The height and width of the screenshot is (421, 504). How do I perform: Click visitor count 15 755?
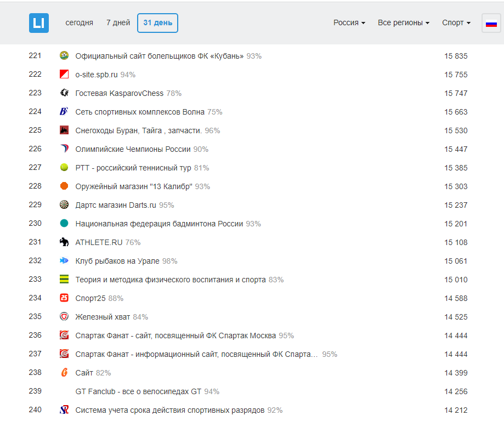[456, 75]
